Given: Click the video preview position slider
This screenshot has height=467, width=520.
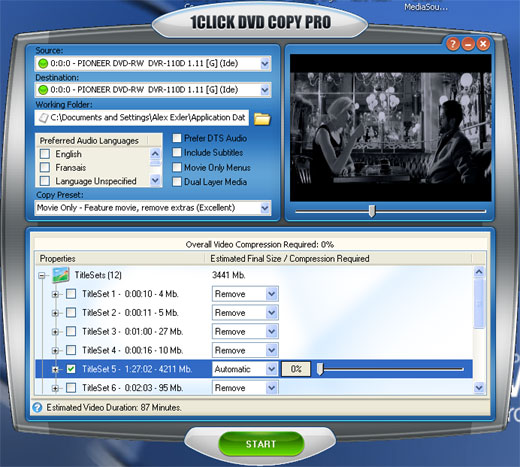Looking at the screenshot, I should pos(390,211).
